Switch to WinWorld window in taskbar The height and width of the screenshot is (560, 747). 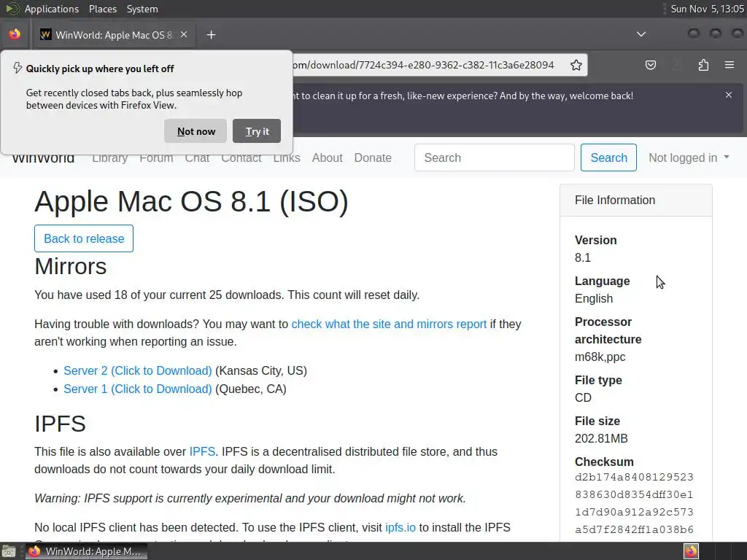(86, 551)
